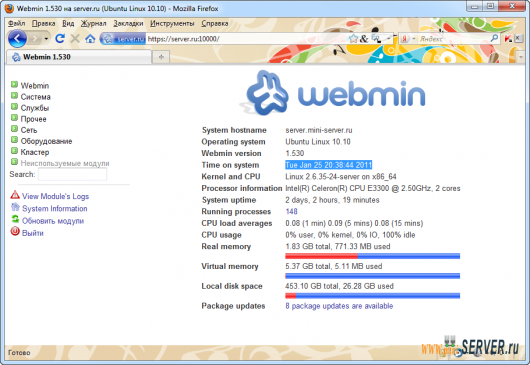Open the Файл menu
The width and height of the screenshot is (530, 365).
point(17,23)
